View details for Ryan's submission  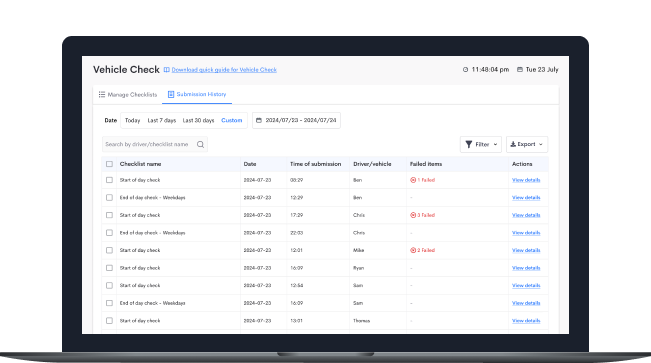point(526,268)
